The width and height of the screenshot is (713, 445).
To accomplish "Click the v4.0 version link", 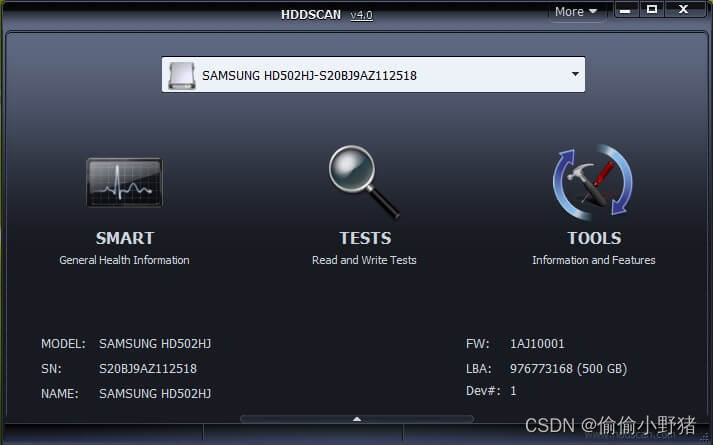I will pos(362,15).
